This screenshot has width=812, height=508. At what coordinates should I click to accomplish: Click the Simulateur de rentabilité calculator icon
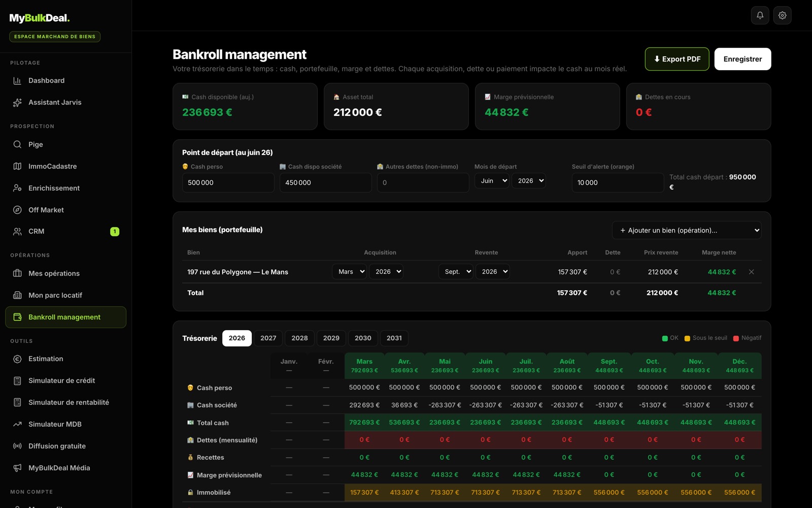[x=17, y=402]
